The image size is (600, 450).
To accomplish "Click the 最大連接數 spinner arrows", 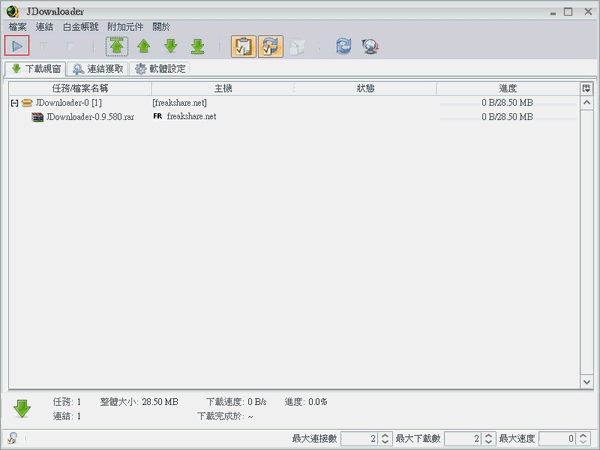I will [x=385, y=438].
